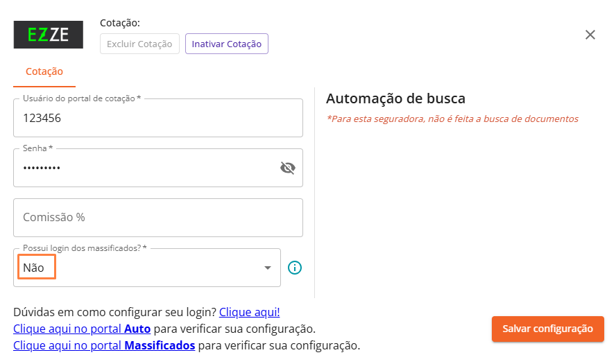
Task: Click the Automação de busca heading
Action: 395,98
